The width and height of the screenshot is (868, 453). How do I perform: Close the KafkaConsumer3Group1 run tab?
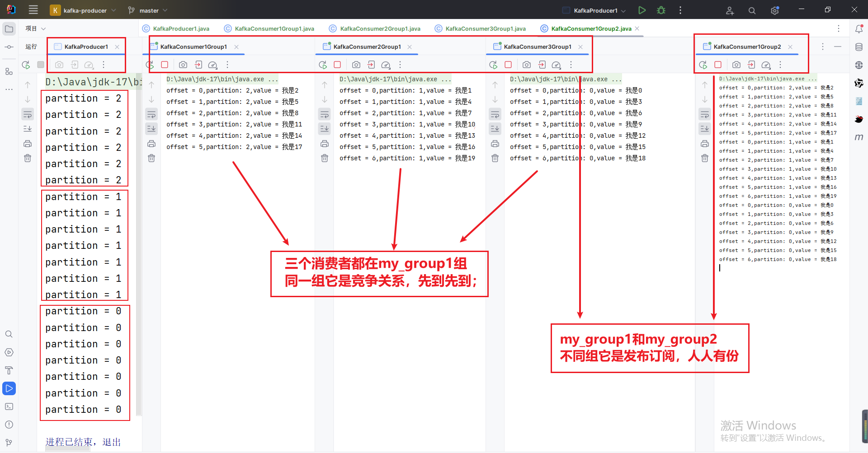580,47
